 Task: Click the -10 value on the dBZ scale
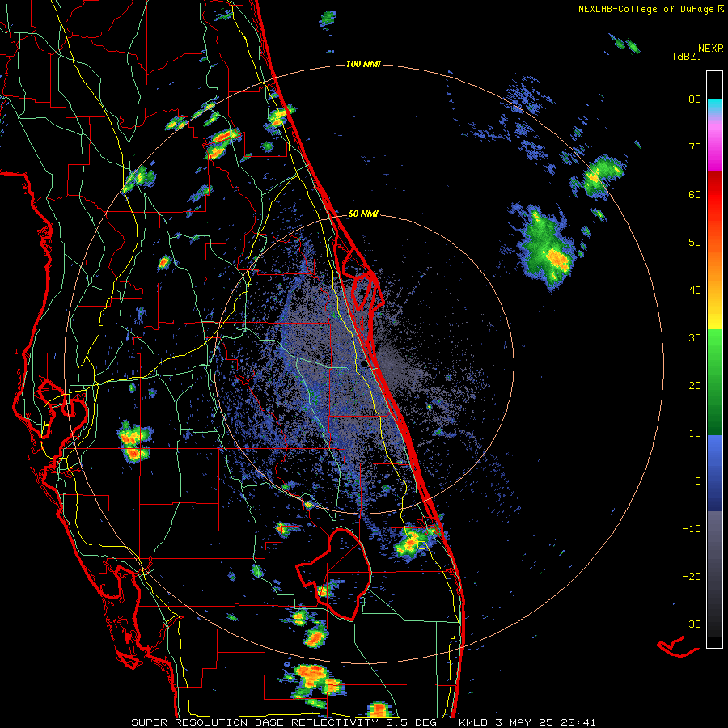(x=692, y=529)
